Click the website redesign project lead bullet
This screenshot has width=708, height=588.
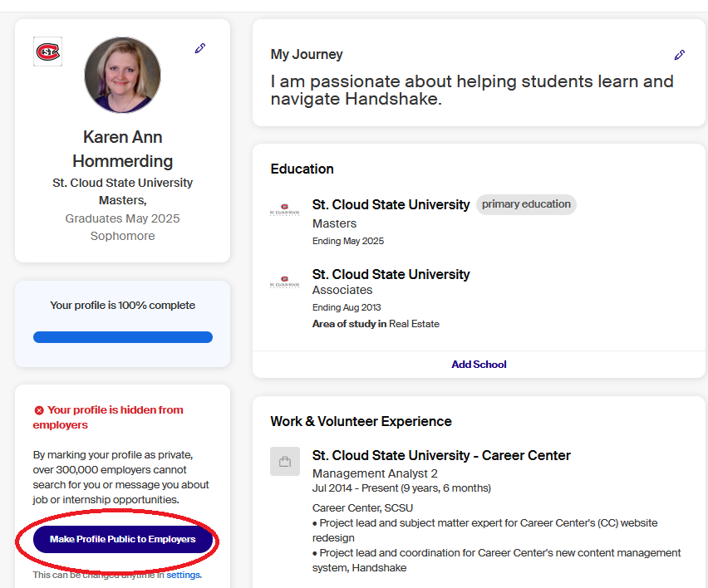(484, 530)
